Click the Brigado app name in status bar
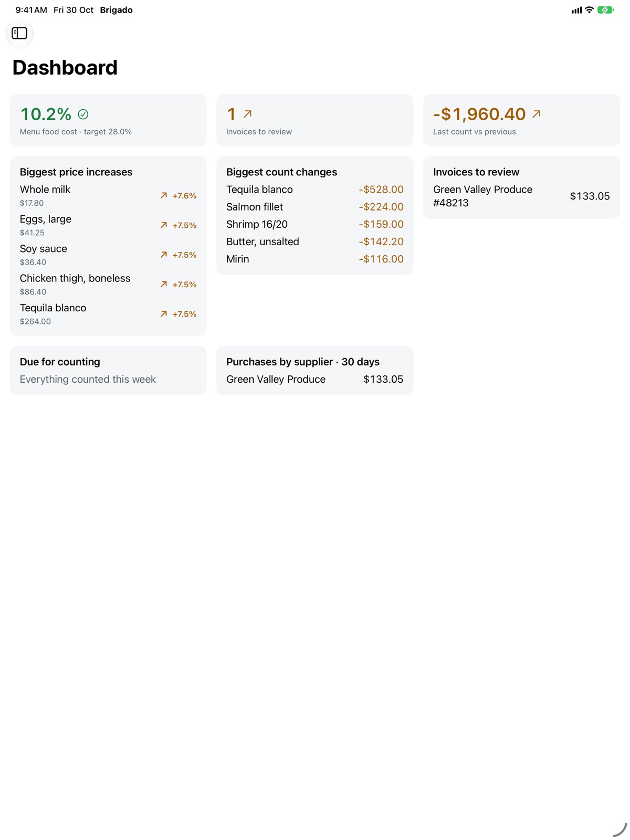630x840 pixels. click(x=116, y=10)
